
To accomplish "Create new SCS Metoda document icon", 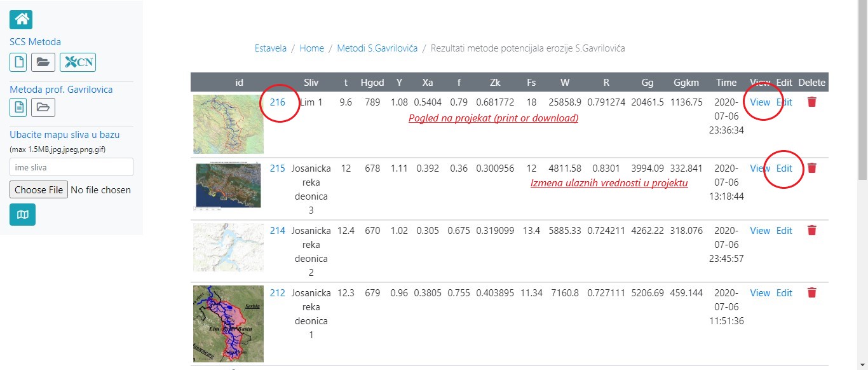I will (18, 62).
